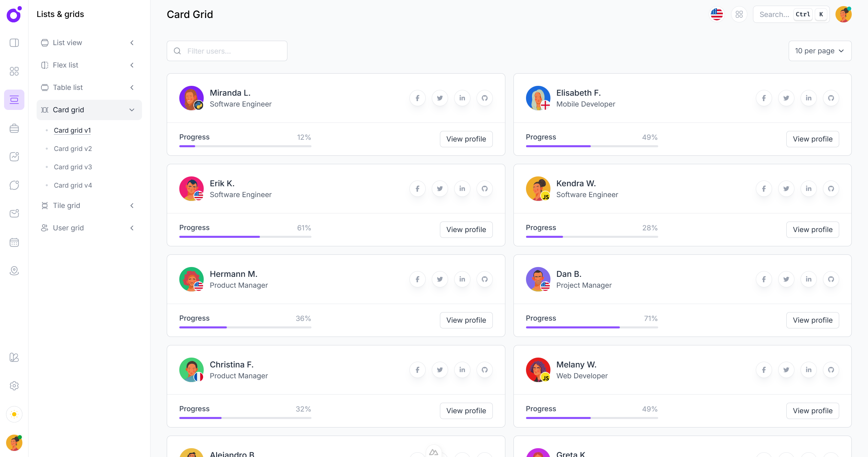Image resolution: width=868 pixels, height=457 pixels.
Task: Select Card grid v2 menu item
Action: [x=73, y=149]
